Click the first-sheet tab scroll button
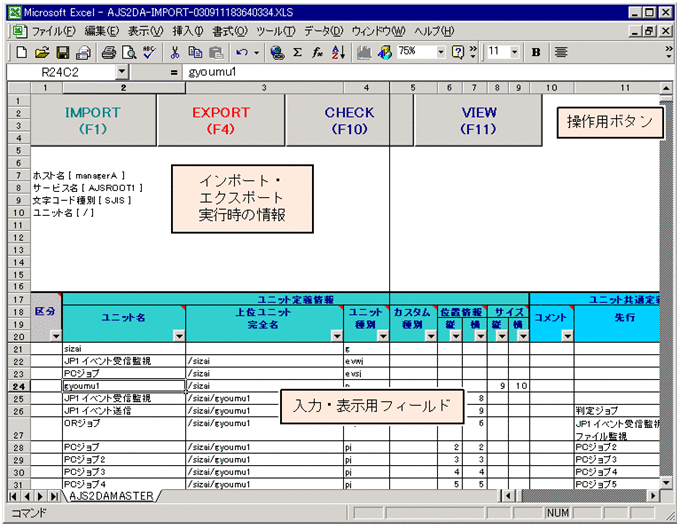Image resolution: width=680 pixels, height=527 pixels. pos(13,496)
